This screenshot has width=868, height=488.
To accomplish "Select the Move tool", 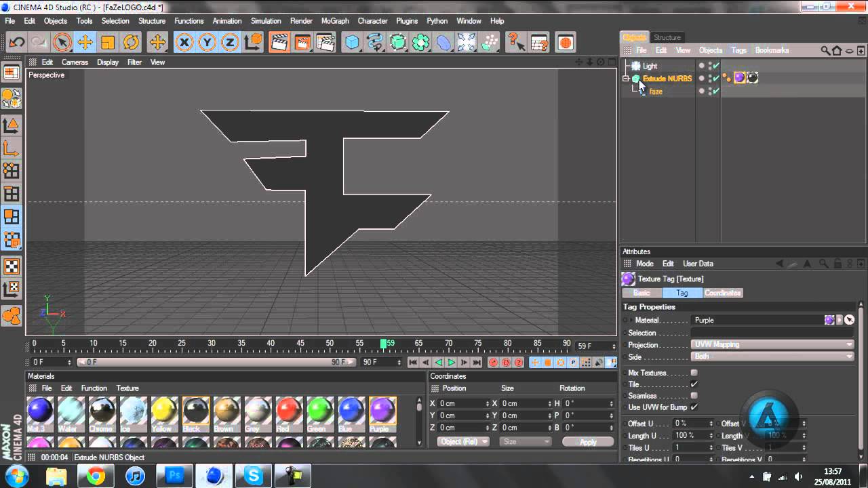I will pos(85,43).
